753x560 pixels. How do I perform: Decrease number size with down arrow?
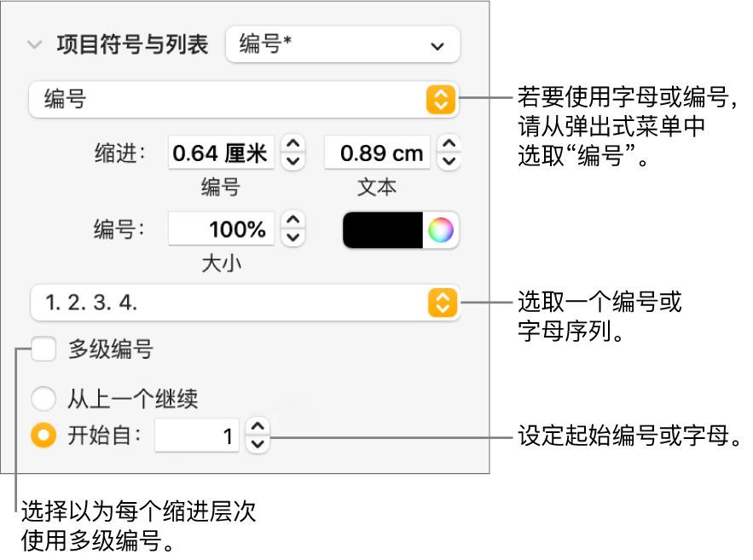[293, 237]
